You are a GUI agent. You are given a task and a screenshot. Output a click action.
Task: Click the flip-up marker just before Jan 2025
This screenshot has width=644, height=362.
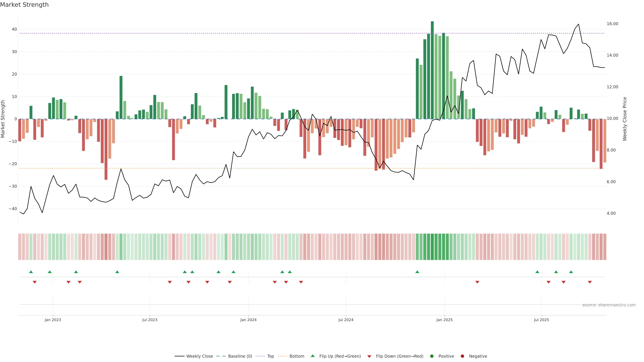click(417, 272)
